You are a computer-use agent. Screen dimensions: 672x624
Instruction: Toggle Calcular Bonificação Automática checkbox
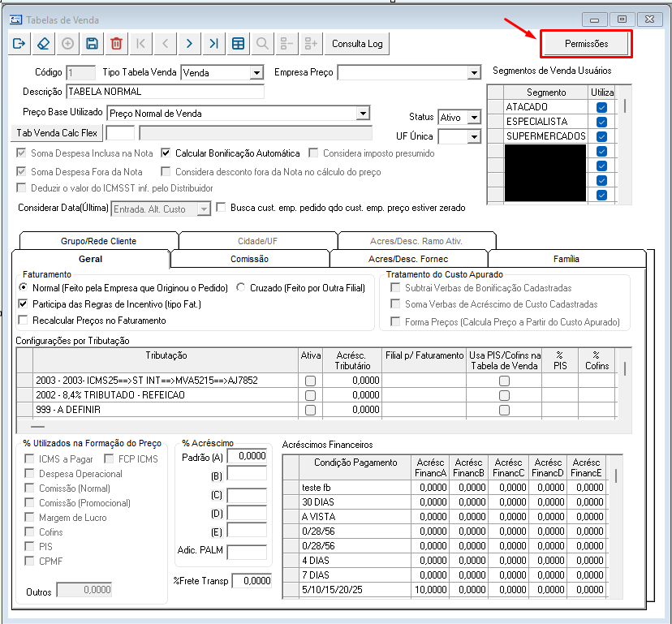tap(166, 153)
